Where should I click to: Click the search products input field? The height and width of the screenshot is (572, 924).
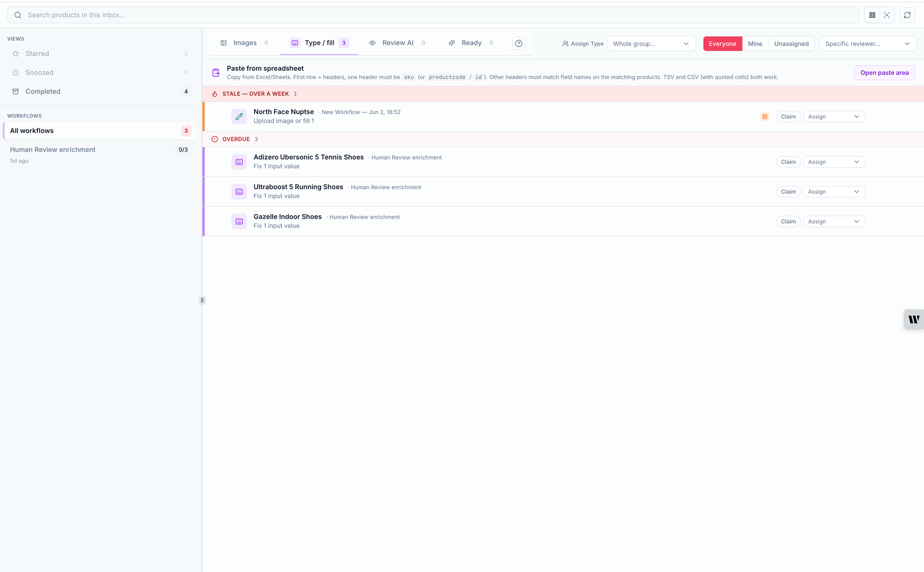click(433, 15)
